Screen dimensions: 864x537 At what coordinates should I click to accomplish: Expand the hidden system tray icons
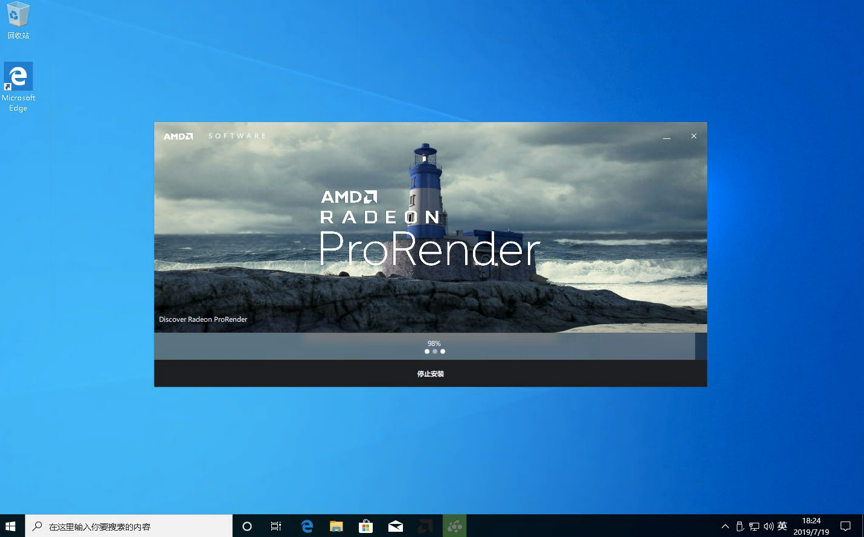pos(725,526)
